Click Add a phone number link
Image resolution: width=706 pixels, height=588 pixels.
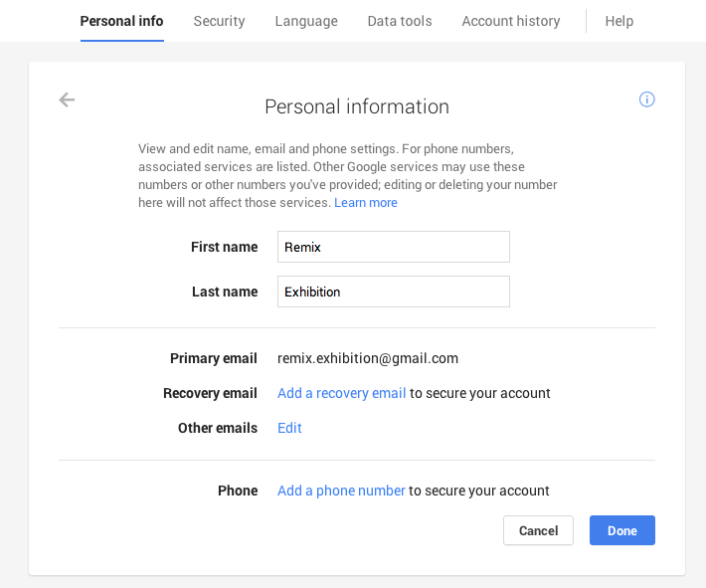(341, 490)
